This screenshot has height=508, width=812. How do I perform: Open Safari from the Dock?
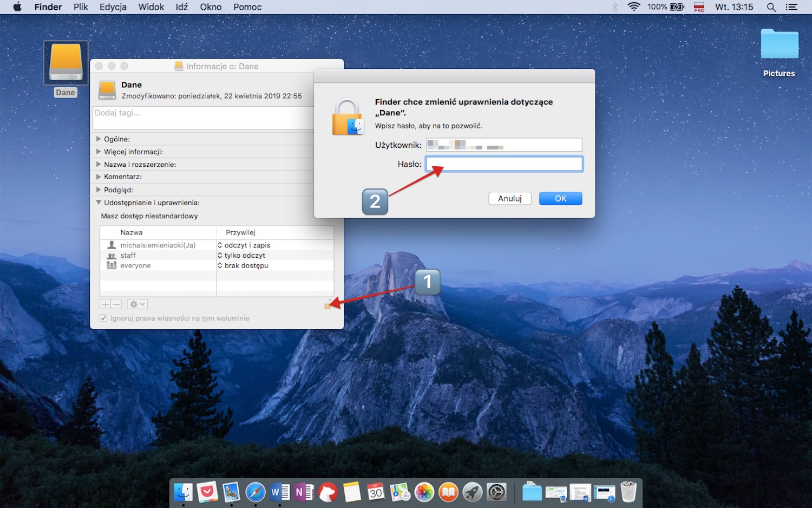[x=256, y=492]
